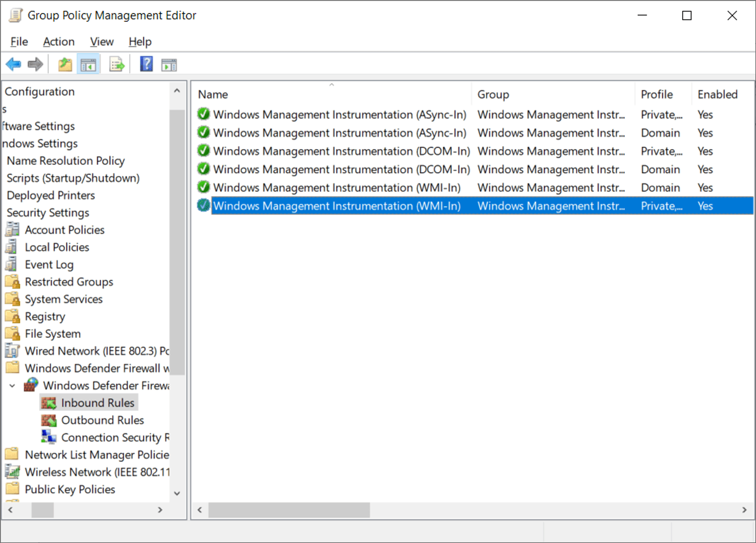The width and height of the screenshot is (756, 543).
Task: Click the Inbound Rules icon
Action: pyautogui.click(x=49, y=403)
